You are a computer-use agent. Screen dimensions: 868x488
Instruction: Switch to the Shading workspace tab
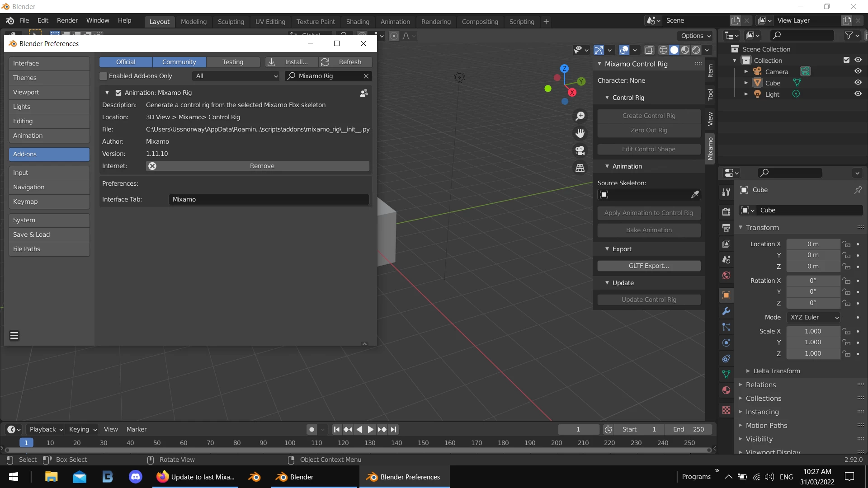[x=357, y=21]
